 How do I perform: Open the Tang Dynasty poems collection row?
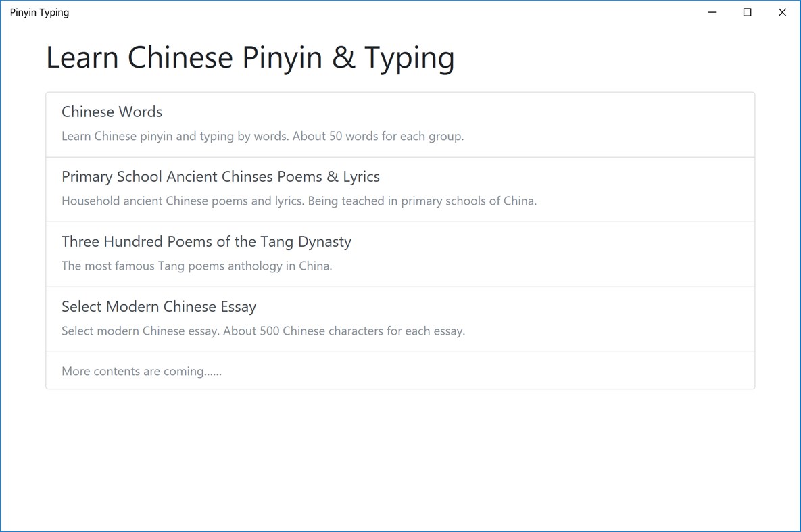pos(399,254)
